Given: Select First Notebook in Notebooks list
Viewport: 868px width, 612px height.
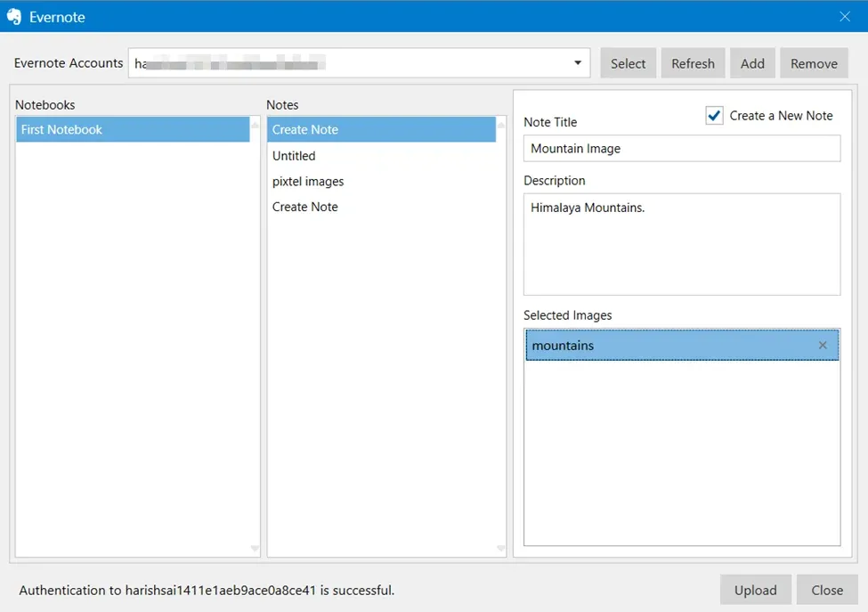Looking at the screenshot, I should [x=133, y=129].
